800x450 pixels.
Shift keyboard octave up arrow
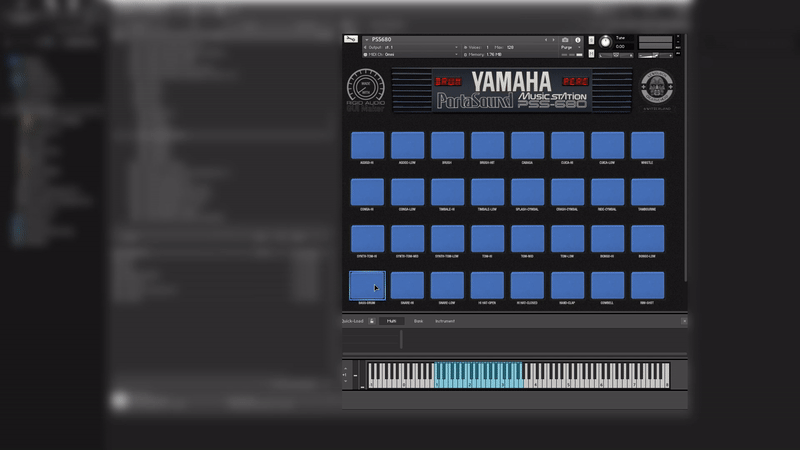[x=346, y=368]
